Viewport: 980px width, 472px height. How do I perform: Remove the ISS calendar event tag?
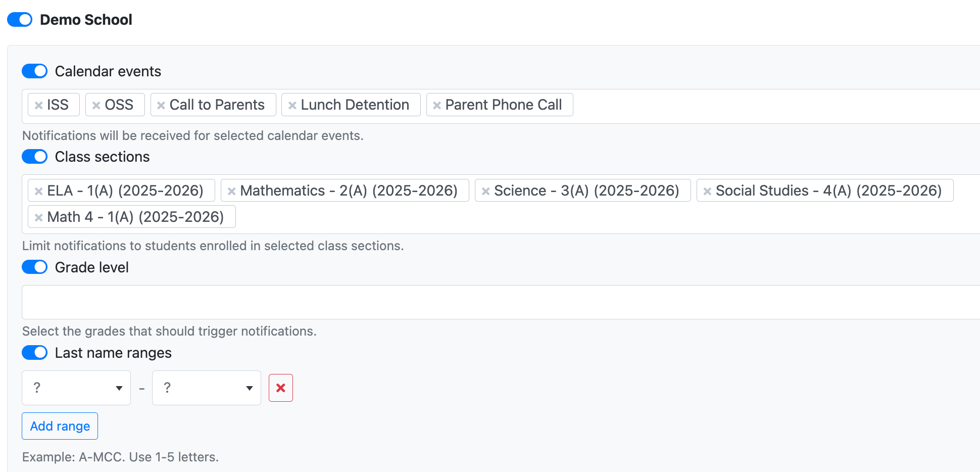[38, 105]
